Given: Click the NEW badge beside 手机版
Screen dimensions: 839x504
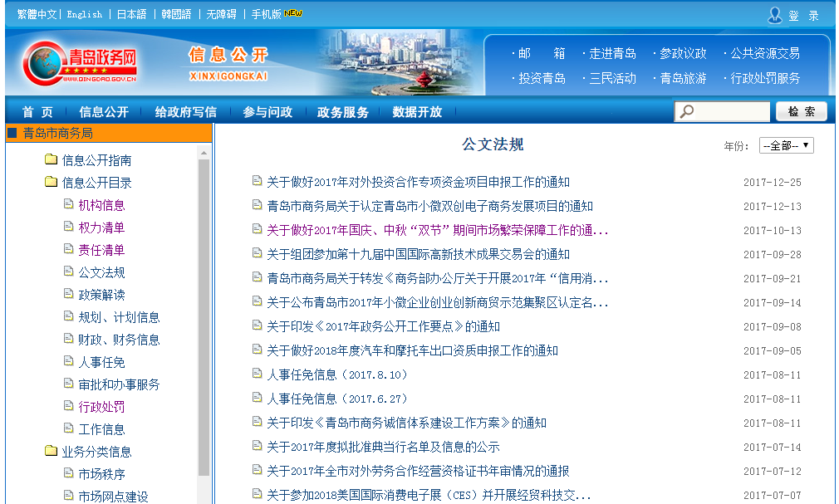Looking at the screenshot, I should (292, 13).
